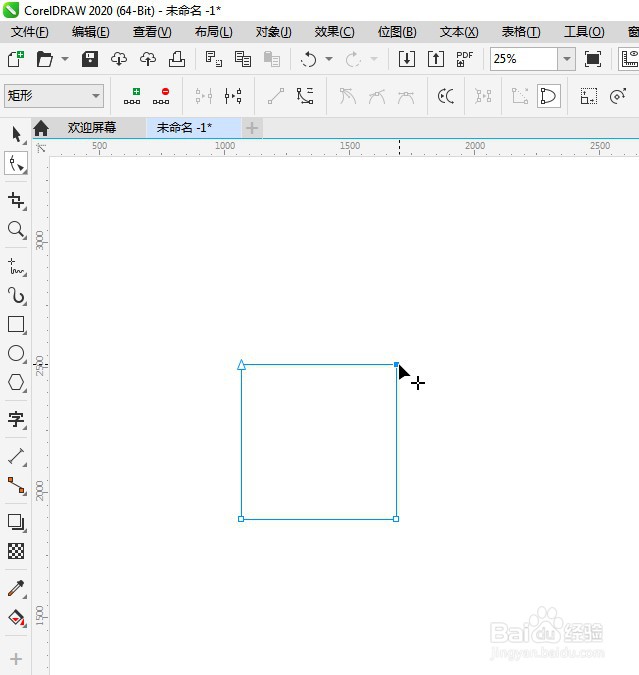The image size is (639, 675).
Task: Select the Pick tool in the toolbox
Action: 16,135
